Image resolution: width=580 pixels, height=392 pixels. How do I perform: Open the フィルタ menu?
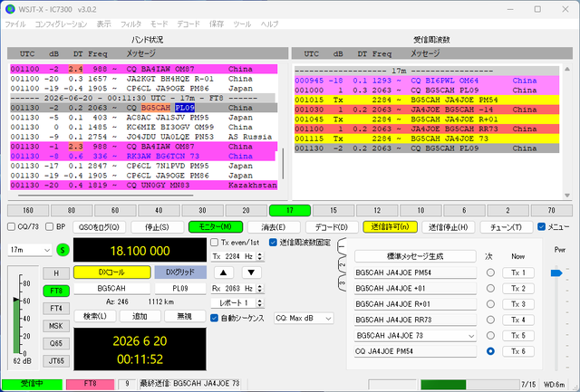[130, 24]
